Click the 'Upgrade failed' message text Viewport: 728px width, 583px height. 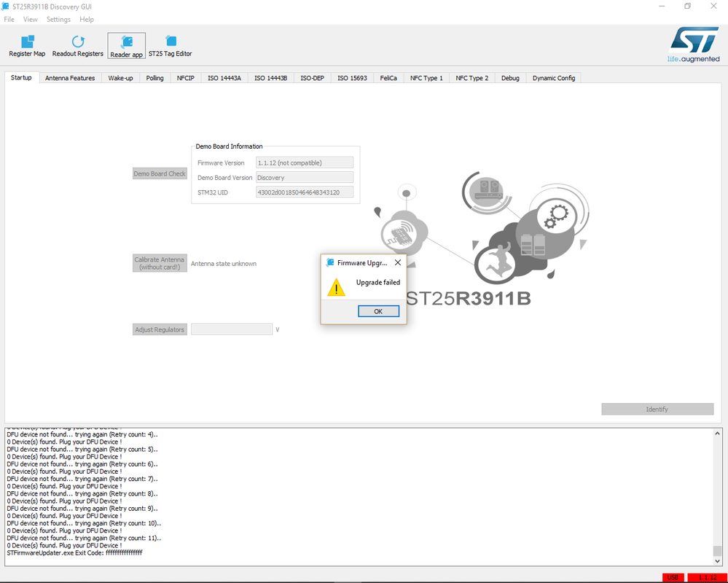tap(378, 282)
